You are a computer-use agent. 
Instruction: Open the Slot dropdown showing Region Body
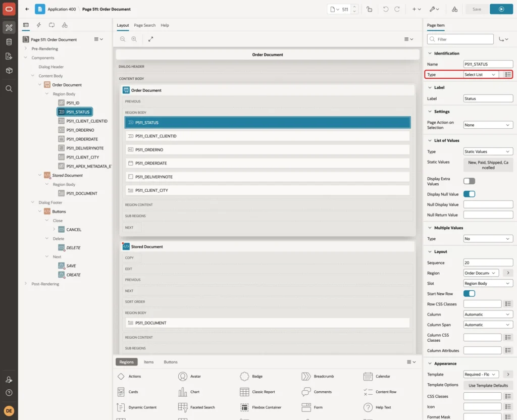click(488, 284)
